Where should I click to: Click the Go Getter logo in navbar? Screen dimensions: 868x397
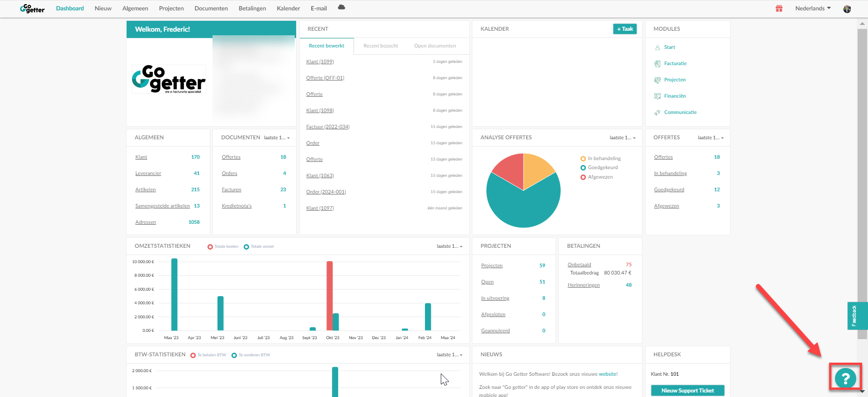[32, 9]
